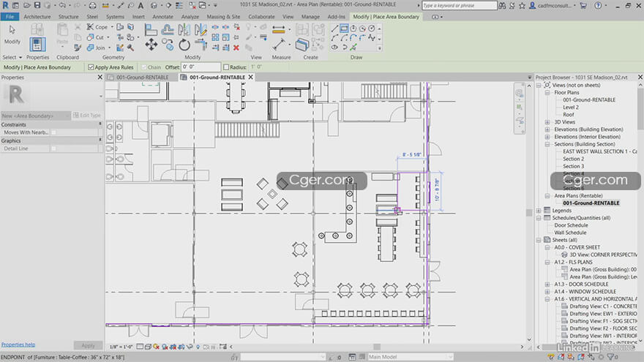The image size is (644, 362).
Task: Toggle Moves With Nearby checkbox
Action: click(x=54, y=132)
